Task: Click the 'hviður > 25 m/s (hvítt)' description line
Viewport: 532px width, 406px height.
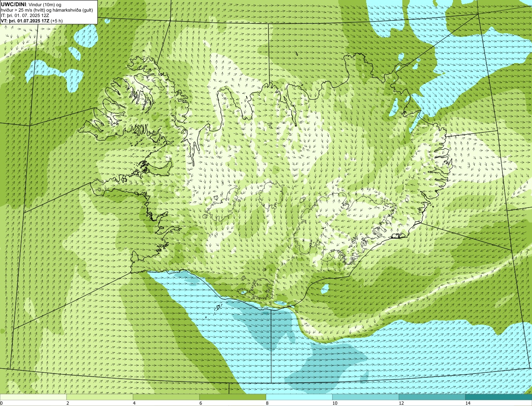Action: [47, 10]
